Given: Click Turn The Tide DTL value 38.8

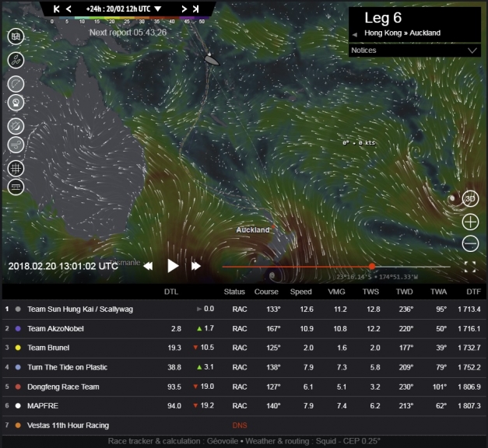Looking at the screenshot, I should tap(174, 367).
